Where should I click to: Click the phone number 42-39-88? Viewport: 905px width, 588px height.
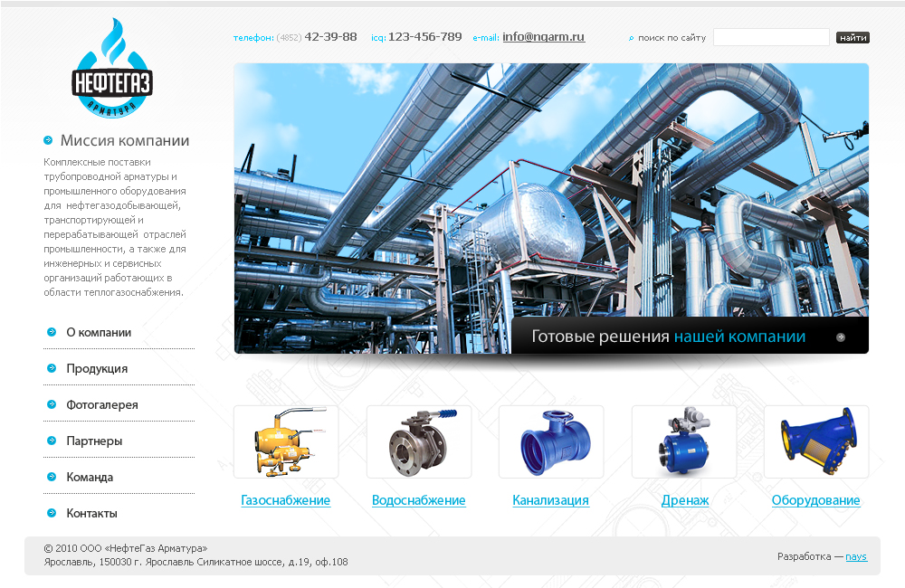pos(330,37)
